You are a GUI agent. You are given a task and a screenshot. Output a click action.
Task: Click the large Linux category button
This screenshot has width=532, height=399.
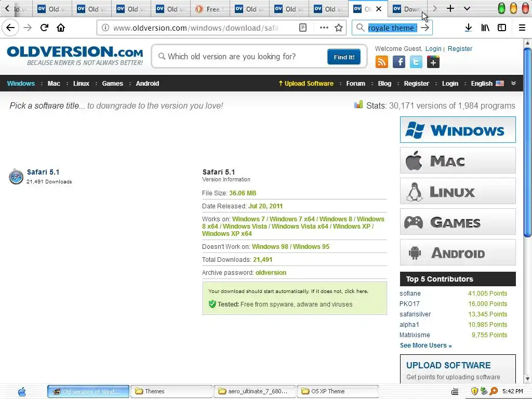[x=458, y=191]
